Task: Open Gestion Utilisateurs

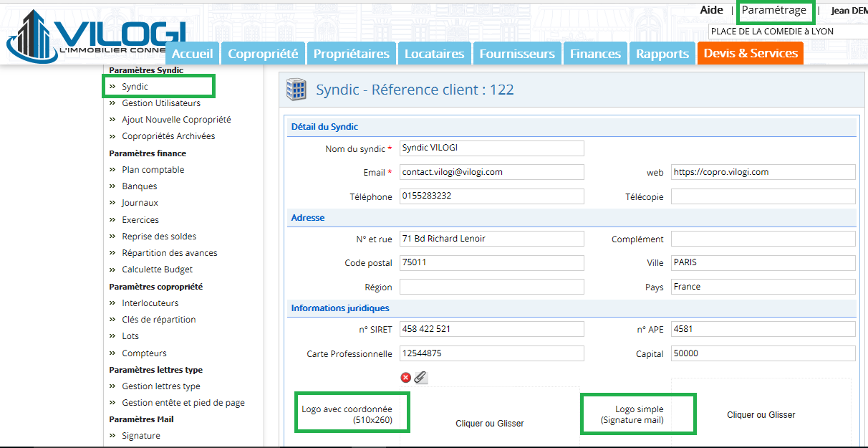Action: click(x=161, y=103)
